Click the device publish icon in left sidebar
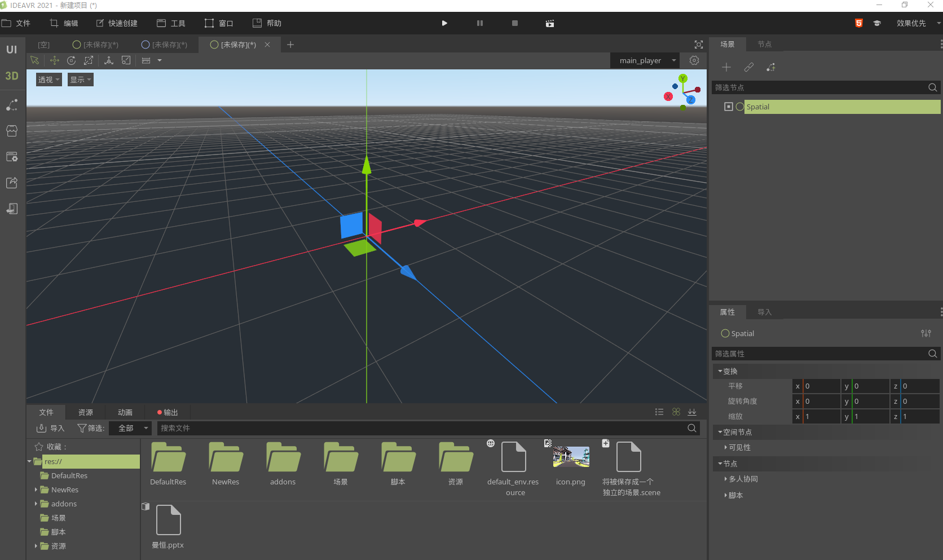This screenshot has height=560, width=943. click(12, 209)
